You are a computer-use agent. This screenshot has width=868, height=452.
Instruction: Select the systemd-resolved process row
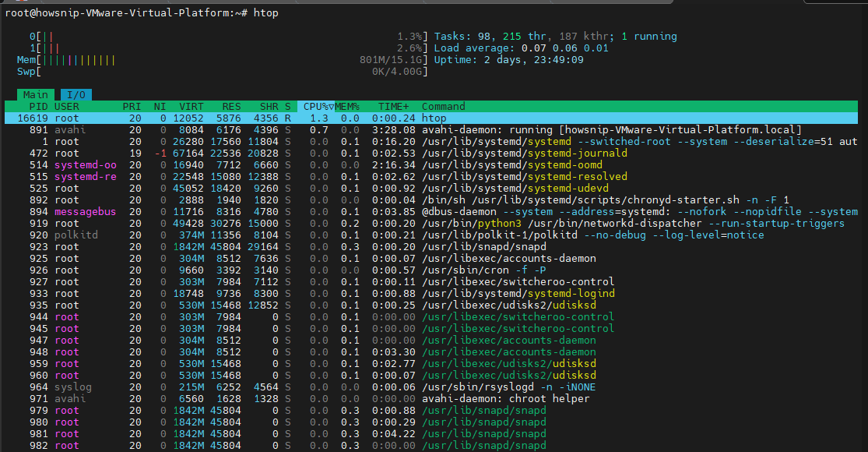(x=431, y=176)
